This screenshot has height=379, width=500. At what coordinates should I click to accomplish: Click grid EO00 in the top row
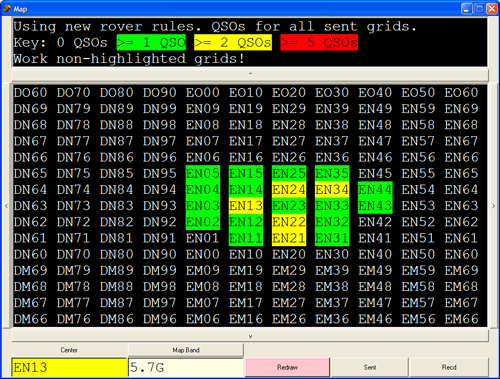click(x=203, y=93)
